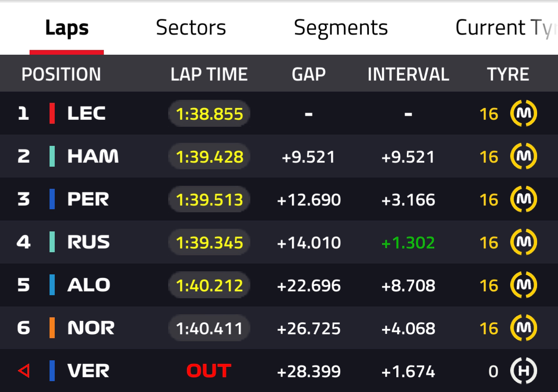Click Leclerc's medium tyre icon

point(524,114)
